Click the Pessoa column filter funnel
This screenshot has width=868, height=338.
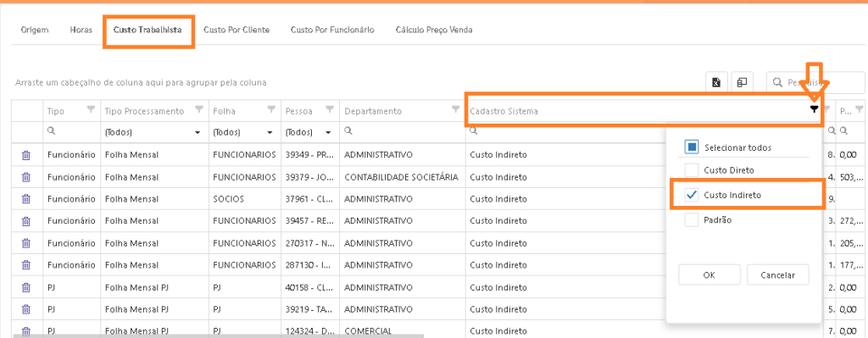coord(330,109)
